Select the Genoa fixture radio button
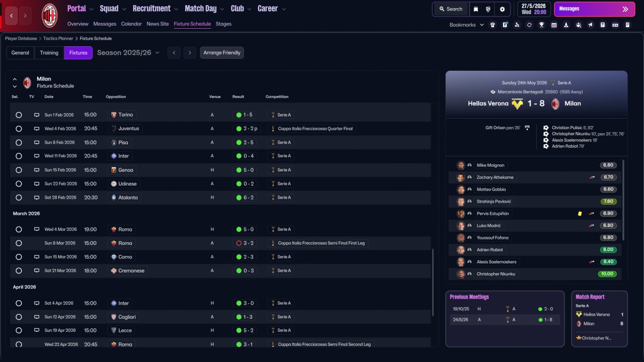This screenshot has width=644, height=362. coord(19,170)
